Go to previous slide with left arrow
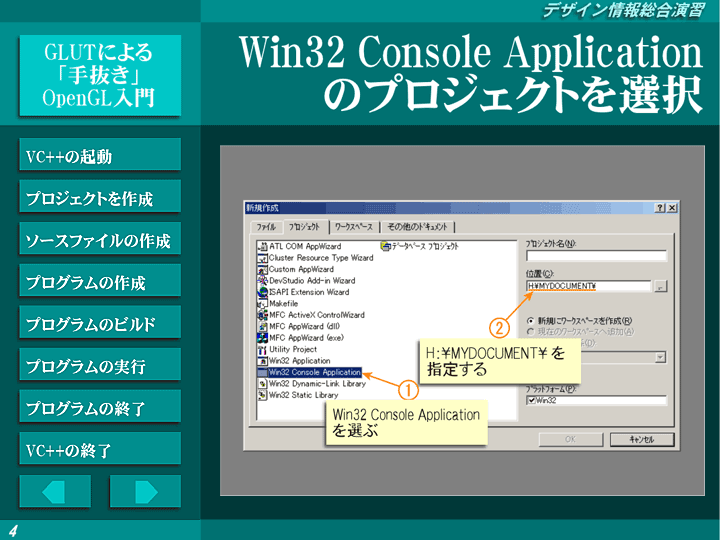720x540 pixels. [55, 491]
